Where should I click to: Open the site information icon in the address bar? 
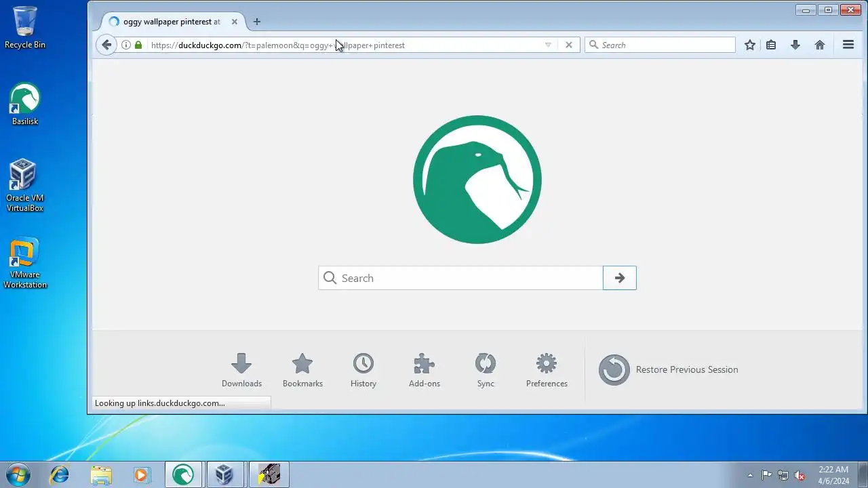coord(126,45)
